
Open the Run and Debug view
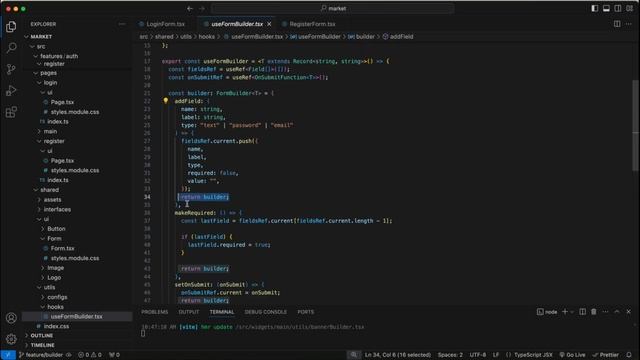click(x=11, y=91)
